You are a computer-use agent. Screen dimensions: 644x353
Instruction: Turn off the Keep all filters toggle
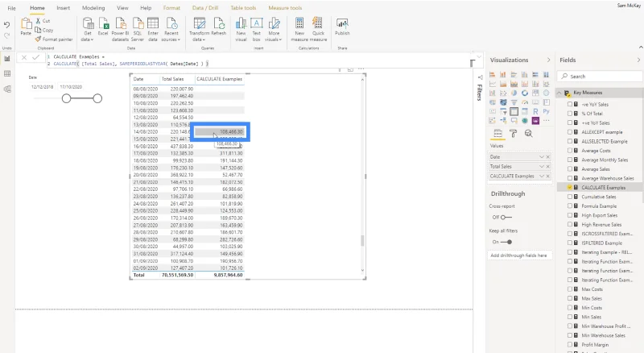click(506, 242)
